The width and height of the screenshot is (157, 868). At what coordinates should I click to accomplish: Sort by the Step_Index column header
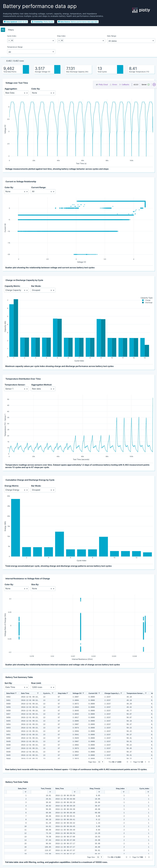point(120,788)
